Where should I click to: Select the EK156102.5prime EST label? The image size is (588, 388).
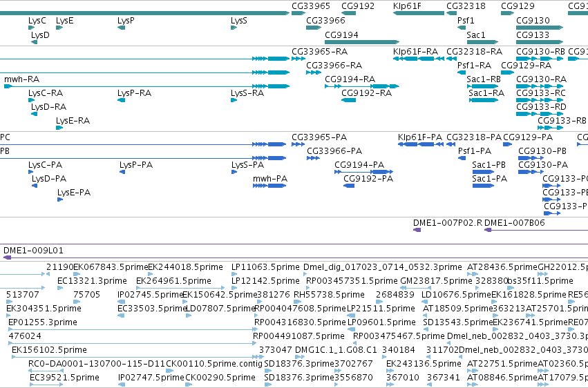coord(49,350)
